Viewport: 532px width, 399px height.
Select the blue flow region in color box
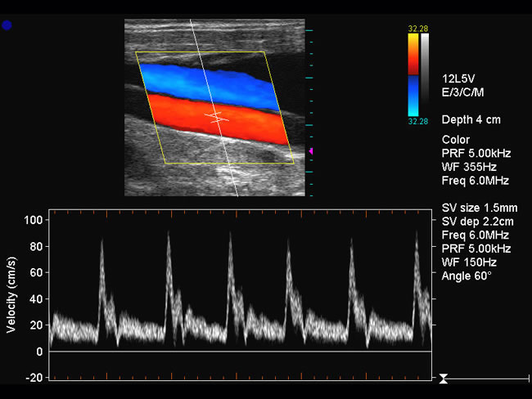click(x=205, y=82)
